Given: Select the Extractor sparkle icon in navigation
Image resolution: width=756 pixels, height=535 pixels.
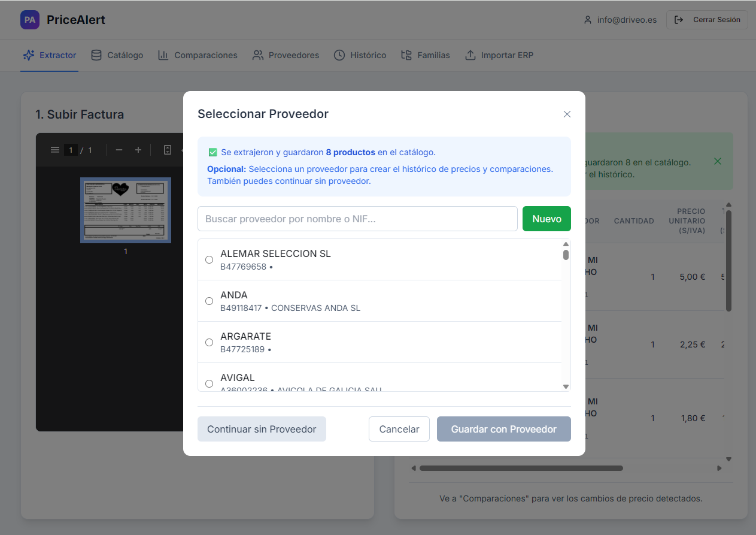Looking at the screenshot, I should click(28, 55).
